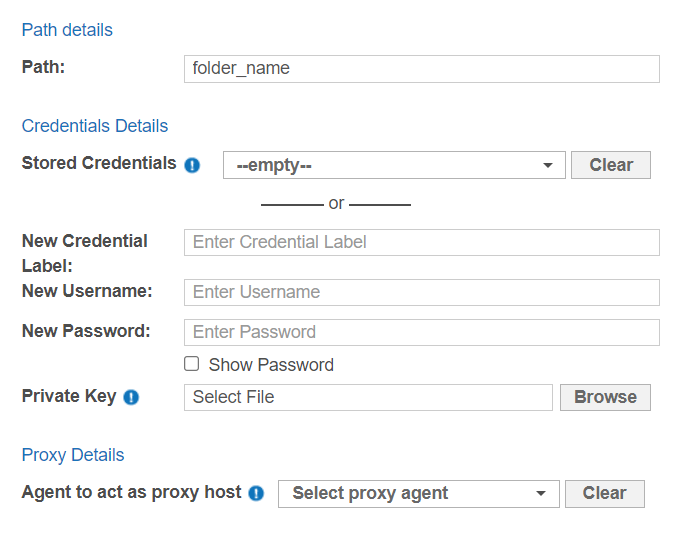Click the Browse button for Private Key
This screenshot has width=679, height=550.
tap(605, 397)
